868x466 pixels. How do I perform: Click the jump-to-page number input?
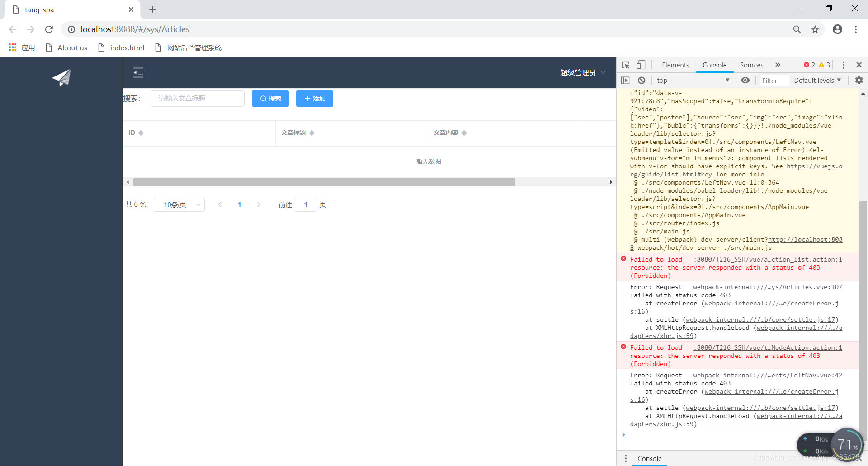[x=306, y=205]
